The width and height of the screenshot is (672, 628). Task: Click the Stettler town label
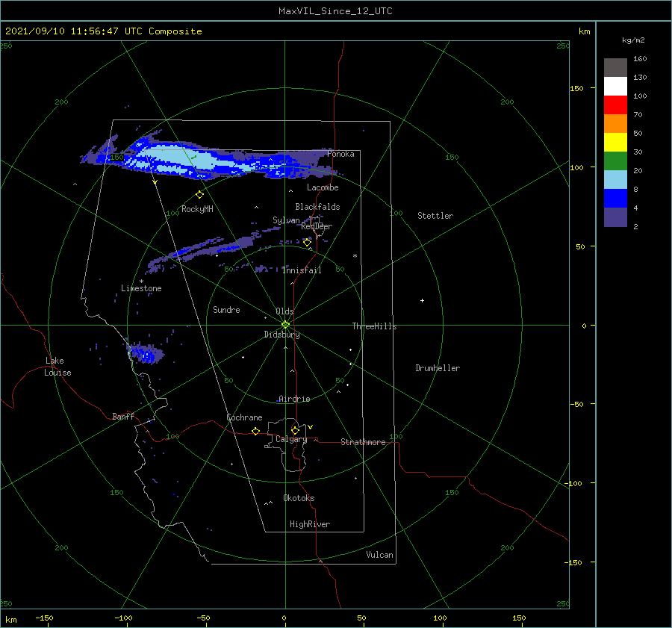[x=435, y=216]
